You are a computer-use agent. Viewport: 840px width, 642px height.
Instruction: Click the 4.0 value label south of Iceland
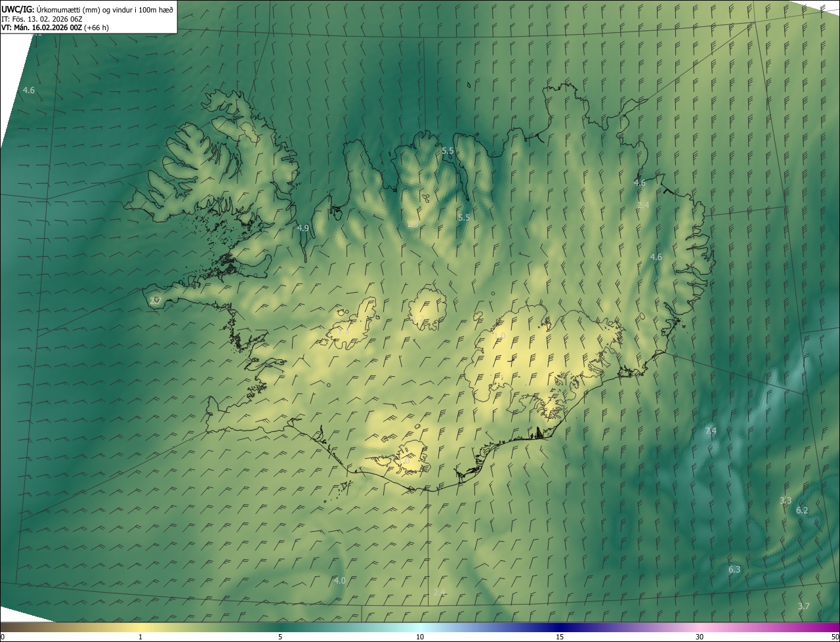(x=340, y=580)
